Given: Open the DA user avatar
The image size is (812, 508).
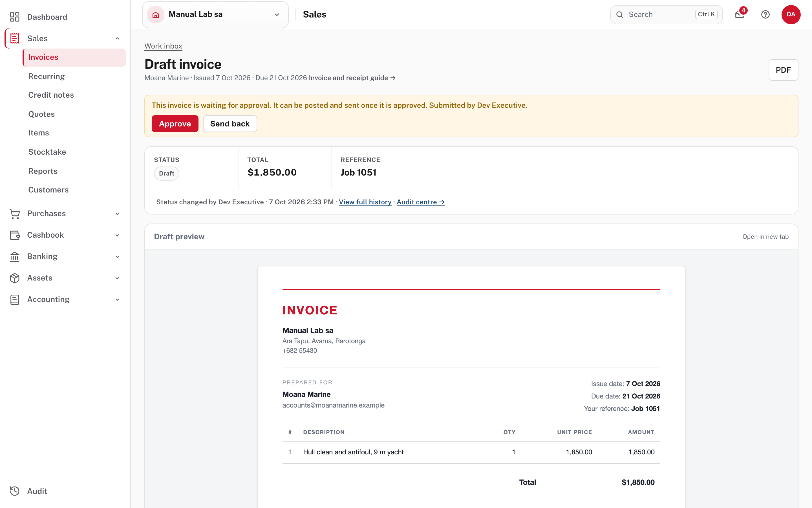Looking at the screenshot, I should click(x=791, y=14).
